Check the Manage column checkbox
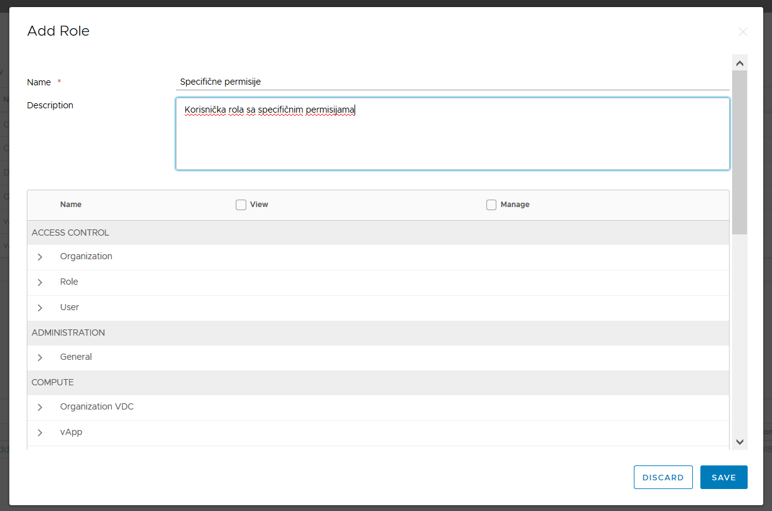Screen dimensions: 772x511 tap(491, 205)
